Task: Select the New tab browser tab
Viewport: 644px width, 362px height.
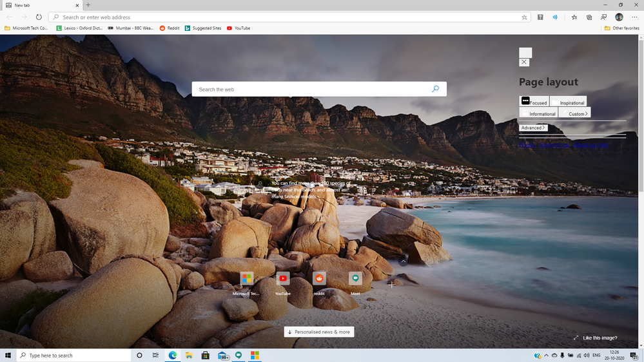Action: 41,5
